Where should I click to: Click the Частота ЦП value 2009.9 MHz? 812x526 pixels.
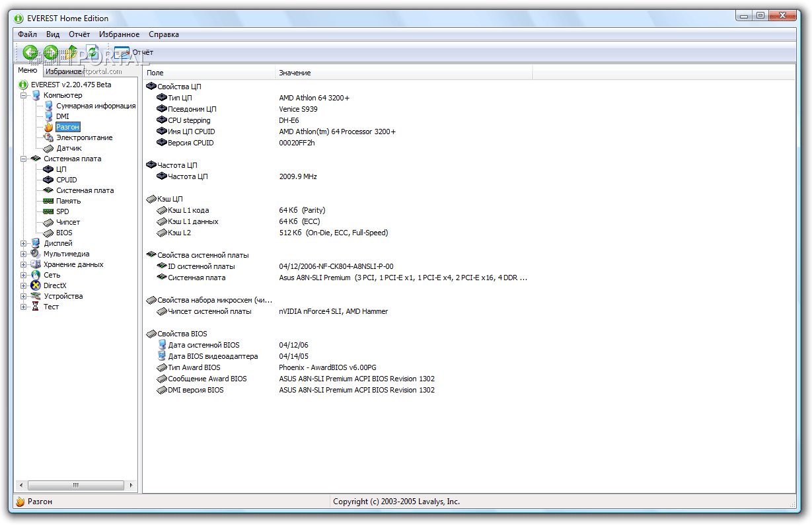click(298, 176)
